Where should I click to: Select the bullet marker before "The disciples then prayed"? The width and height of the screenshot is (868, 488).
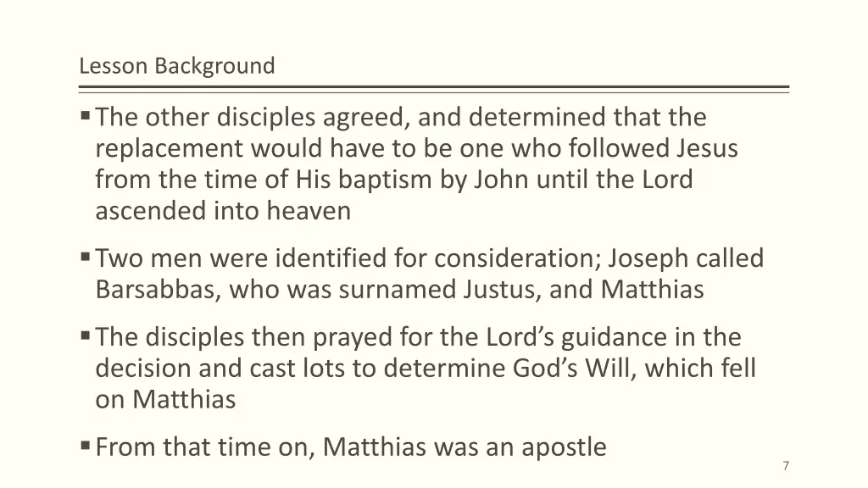[86, 335]
